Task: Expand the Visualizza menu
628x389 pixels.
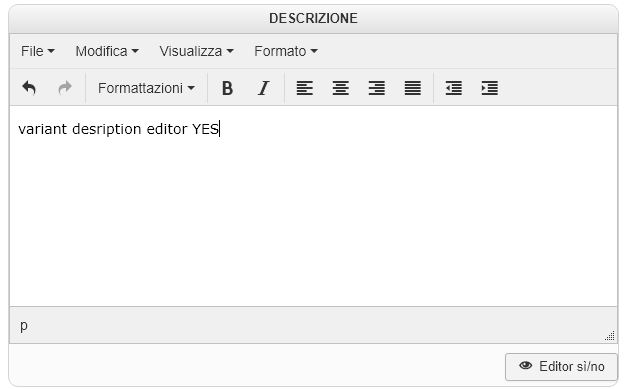Action: (196, 51)
